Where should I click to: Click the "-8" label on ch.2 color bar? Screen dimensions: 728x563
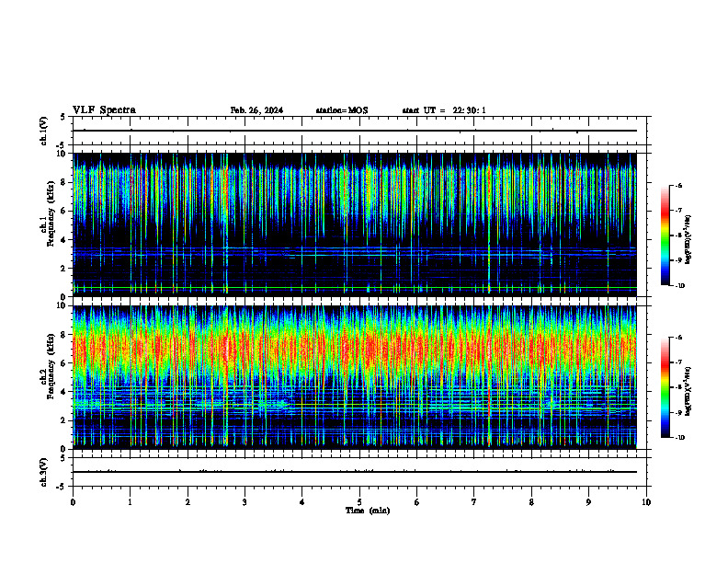pos(678,387)
